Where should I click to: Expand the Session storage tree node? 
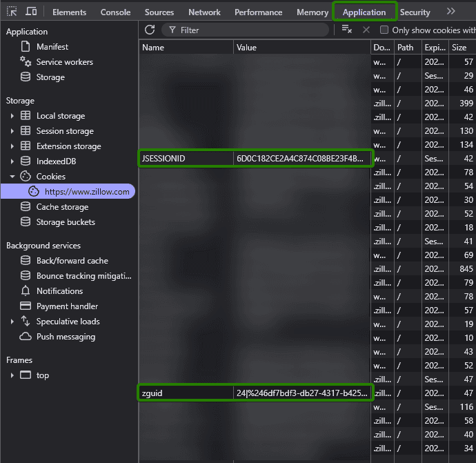(12, 131)
